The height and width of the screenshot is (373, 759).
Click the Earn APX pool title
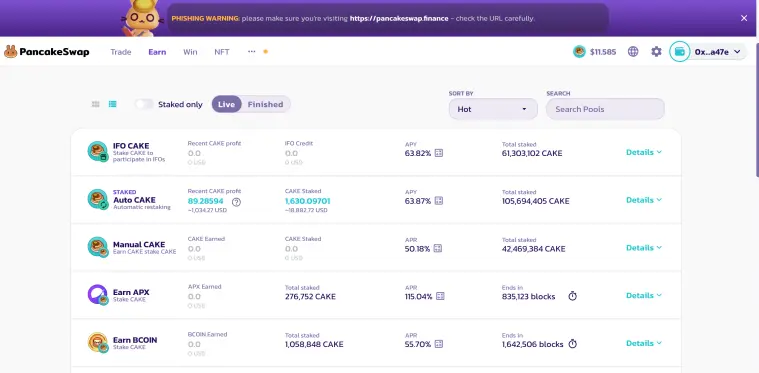point(131,292)
